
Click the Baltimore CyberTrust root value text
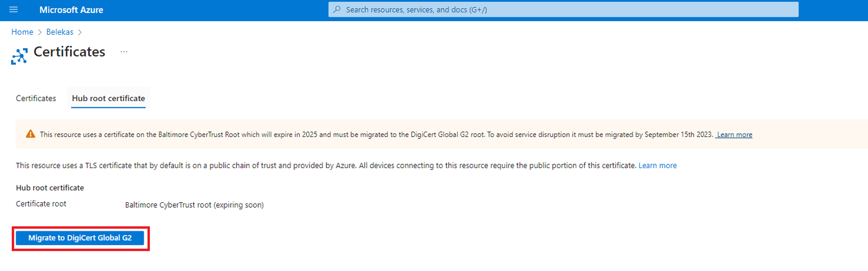click(x=194, y=205)
